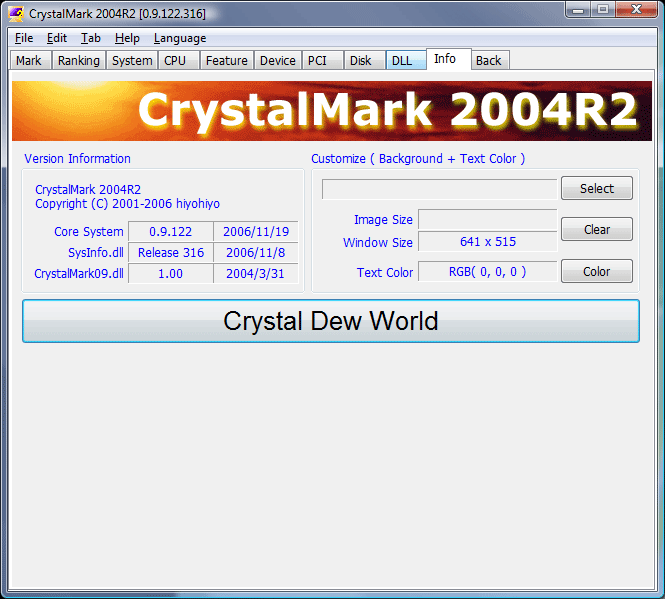The image size is (665, 599).
Task: Click the SysInfo.dll date 2006/11/8
Action: 256,253
